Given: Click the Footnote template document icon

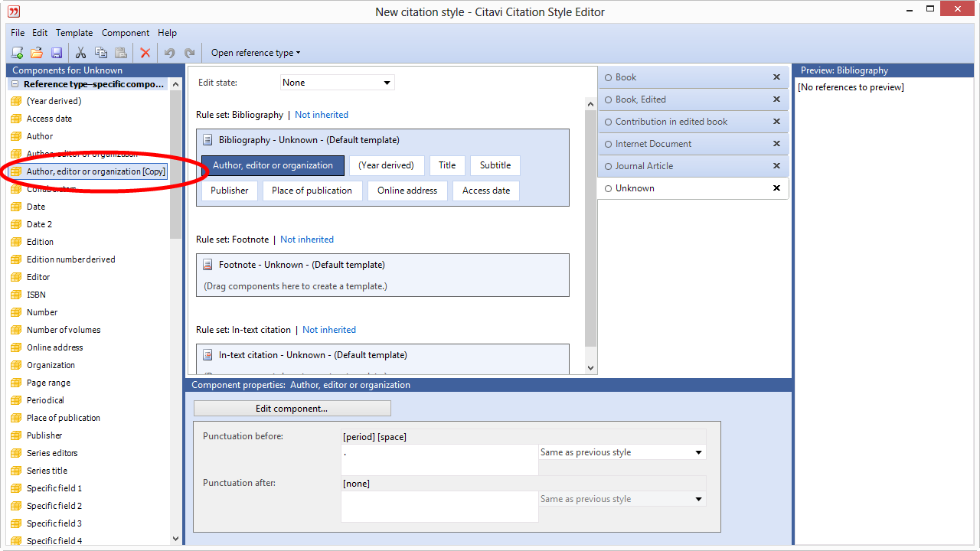Looking at the screenshot, I should 207,265.
